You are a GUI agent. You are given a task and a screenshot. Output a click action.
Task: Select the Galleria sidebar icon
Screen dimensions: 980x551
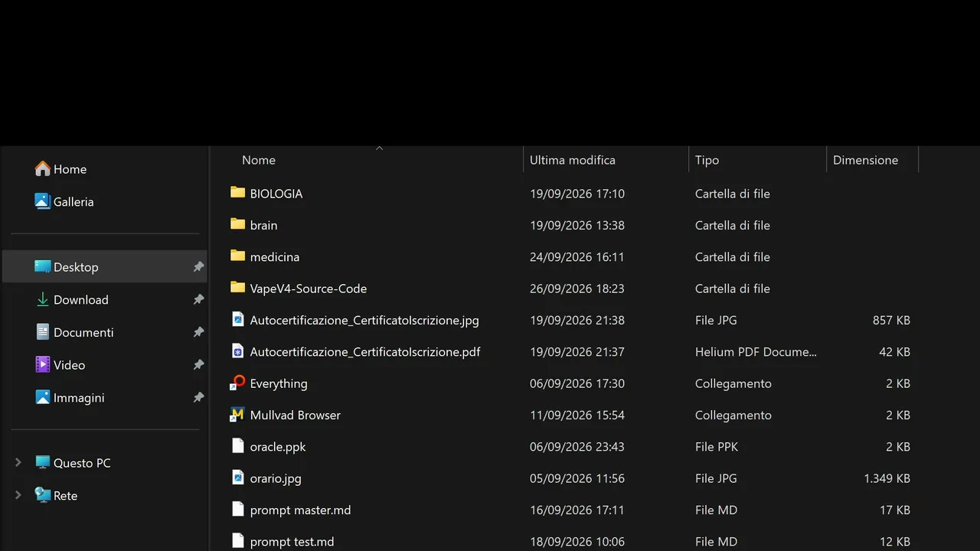point(43,201)
